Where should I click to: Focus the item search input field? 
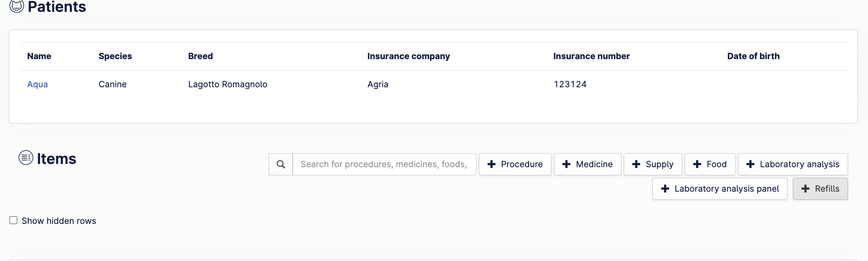(384, 164)
